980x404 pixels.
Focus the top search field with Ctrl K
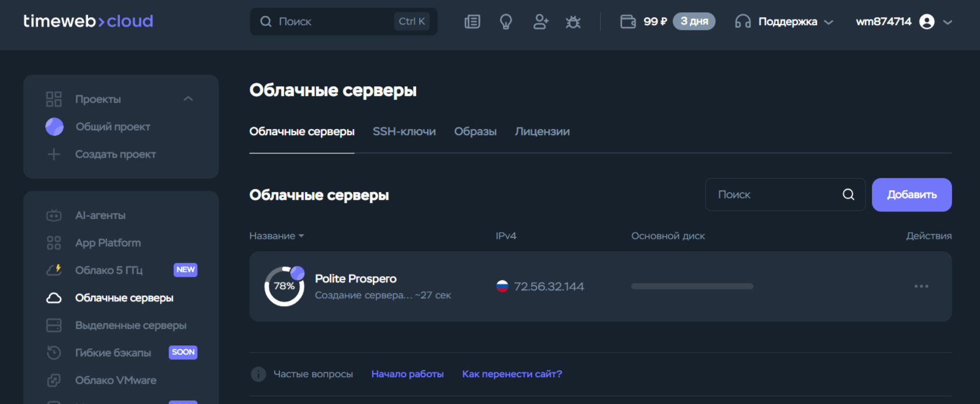(x=343, y=21)
